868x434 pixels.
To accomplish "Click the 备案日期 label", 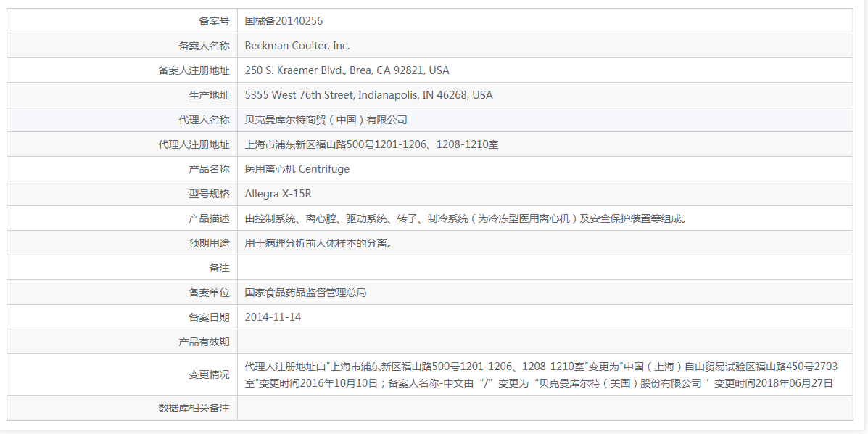I will pos(209,317).
